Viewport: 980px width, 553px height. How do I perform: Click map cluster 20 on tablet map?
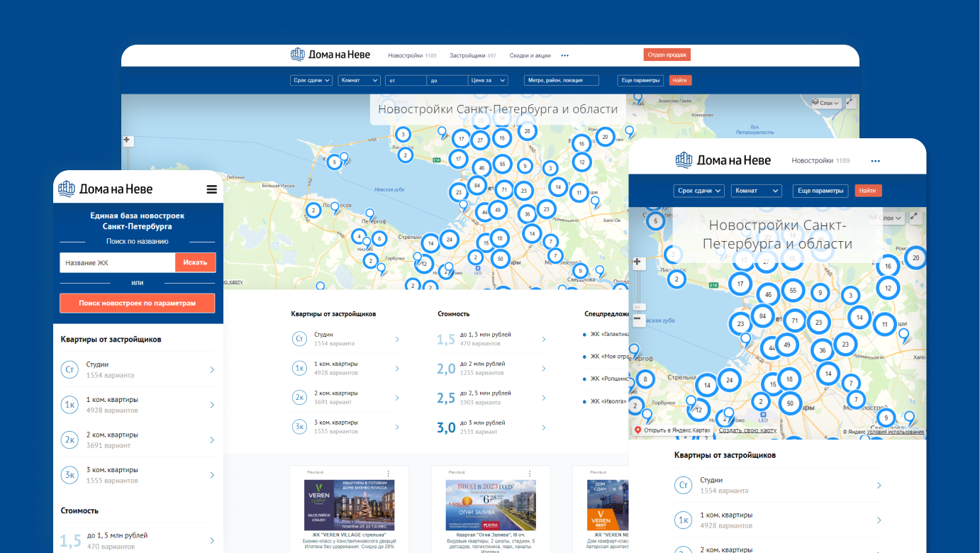coord(916,258)
